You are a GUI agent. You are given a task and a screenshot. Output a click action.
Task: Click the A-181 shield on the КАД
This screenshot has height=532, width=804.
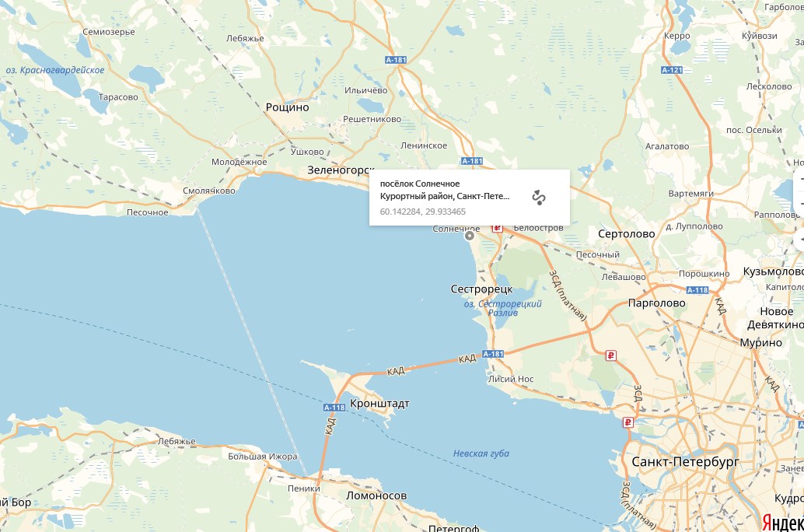(x=493, y=353)
